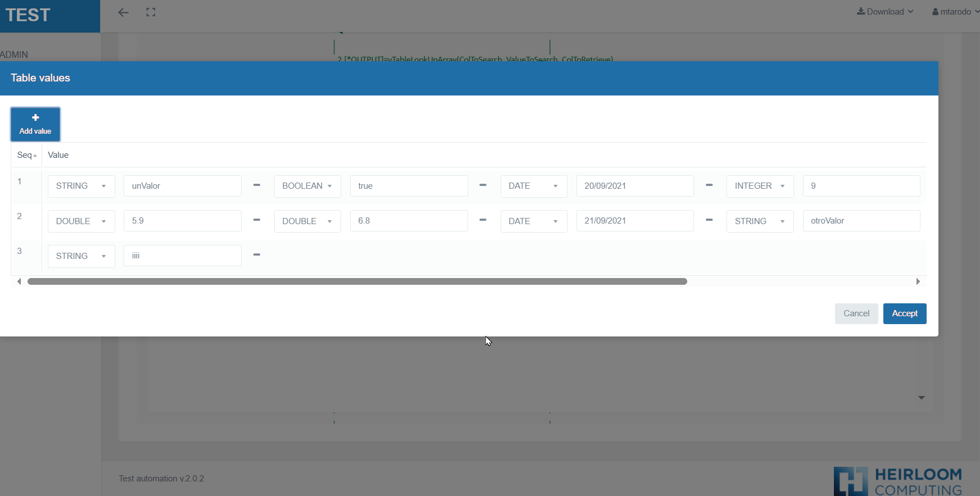The width and height of the screenshot is (980, 496).
Task: Click the otroValor text field
Action: [861, 221]
